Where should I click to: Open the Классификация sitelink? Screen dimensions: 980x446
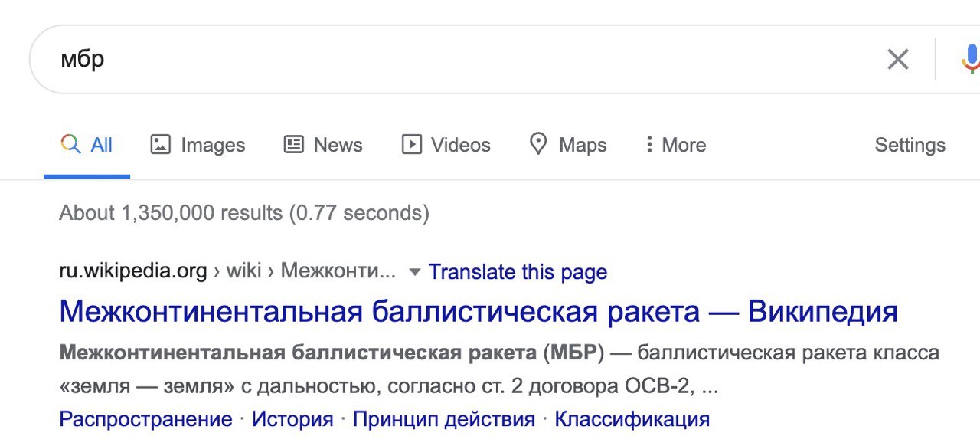coord(632,419)
